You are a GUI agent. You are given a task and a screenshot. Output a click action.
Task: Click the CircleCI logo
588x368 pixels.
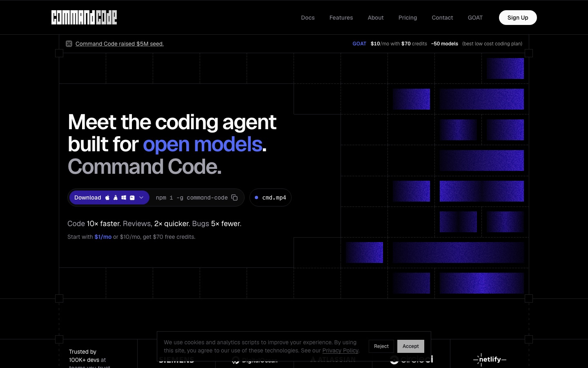412,359
